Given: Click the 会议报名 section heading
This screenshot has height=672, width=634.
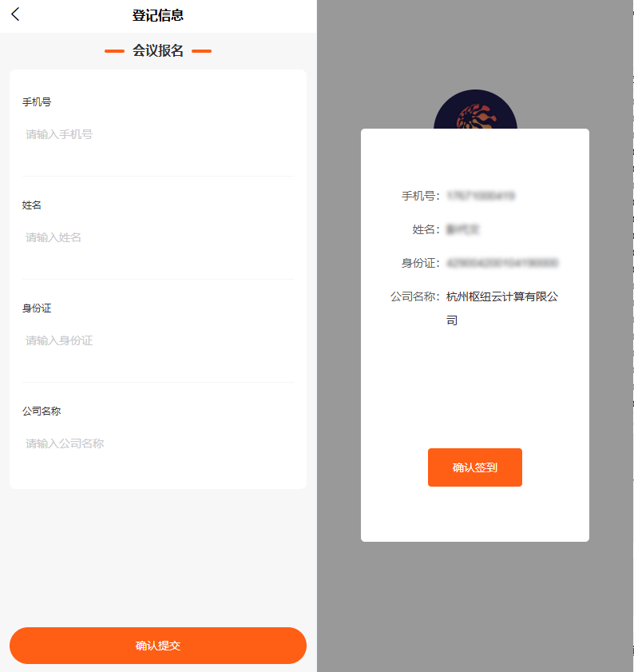Looking at the screenshot, I should (157, 50).
